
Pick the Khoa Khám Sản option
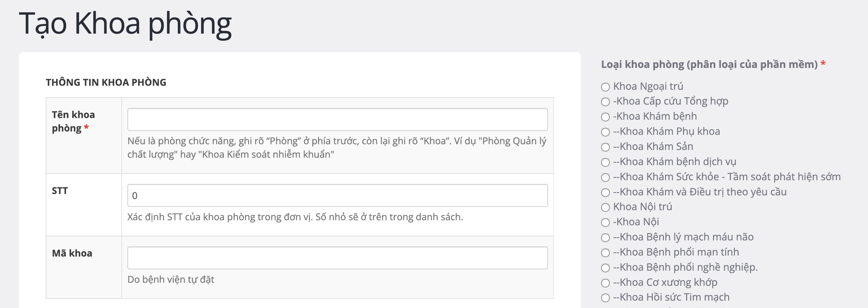pos(605,147)
